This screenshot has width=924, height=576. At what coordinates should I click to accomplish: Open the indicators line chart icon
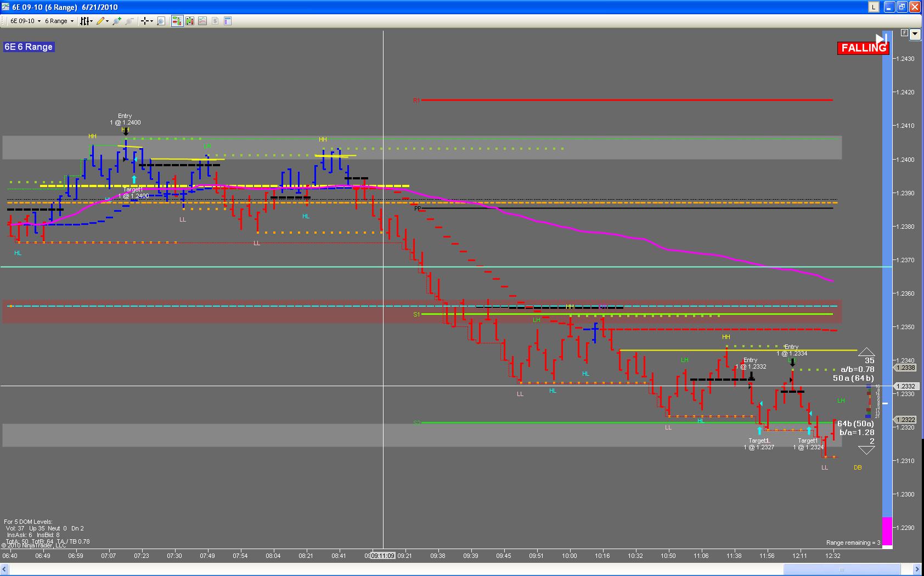click(202, 21)
